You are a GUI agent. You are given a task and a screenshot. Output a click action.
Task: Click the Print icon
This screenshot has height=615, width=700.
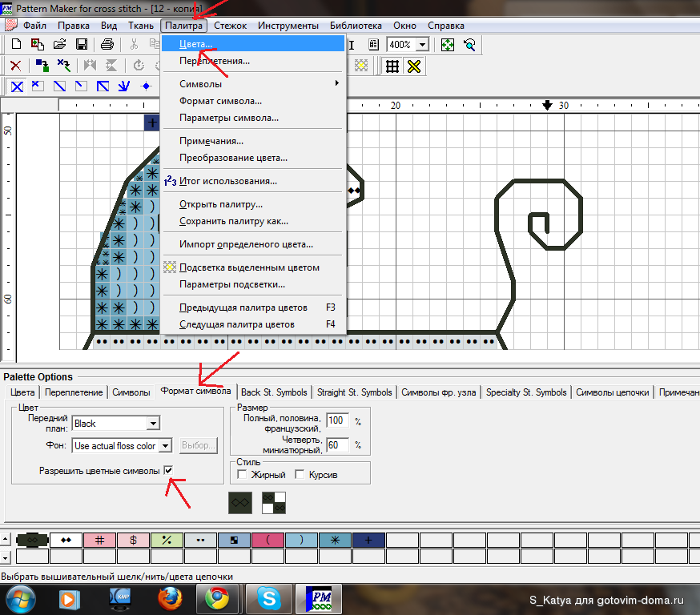click(107, 44)
